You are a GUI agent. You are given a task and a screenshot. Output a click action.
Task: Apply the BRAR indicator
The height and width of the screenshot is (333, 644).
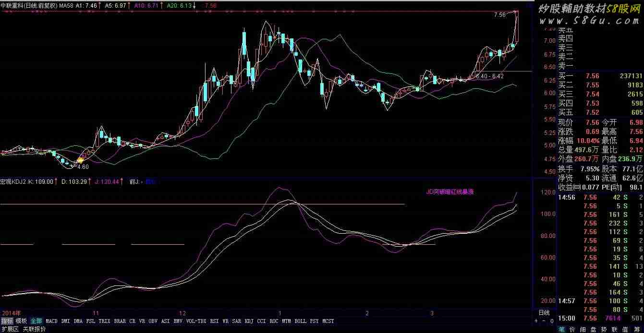pos(120,321)
